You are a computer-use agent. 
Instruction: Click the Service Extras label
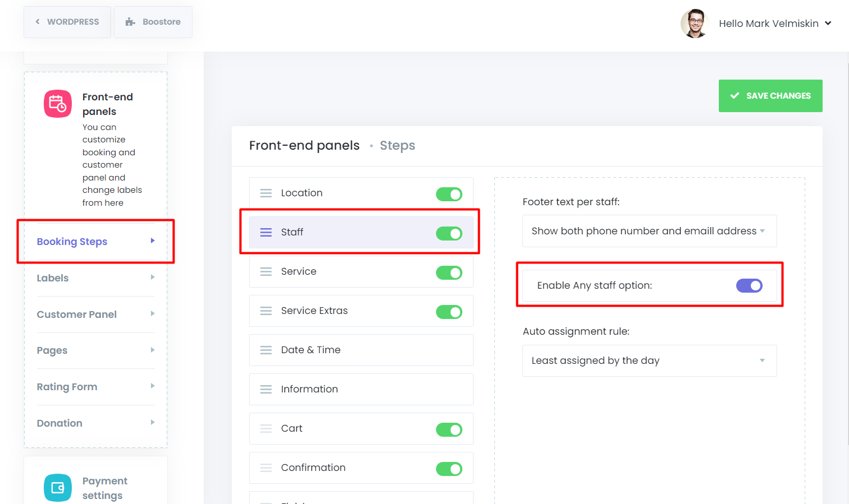(x=314, y=311)
